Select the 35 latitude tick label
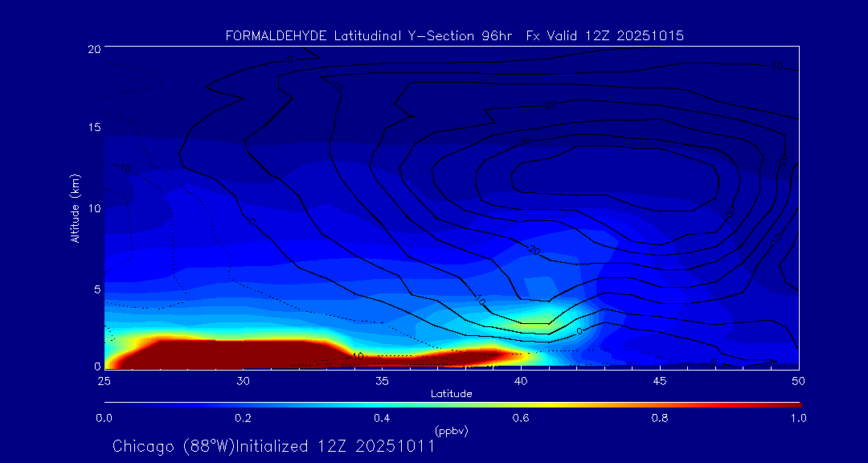 382,380
